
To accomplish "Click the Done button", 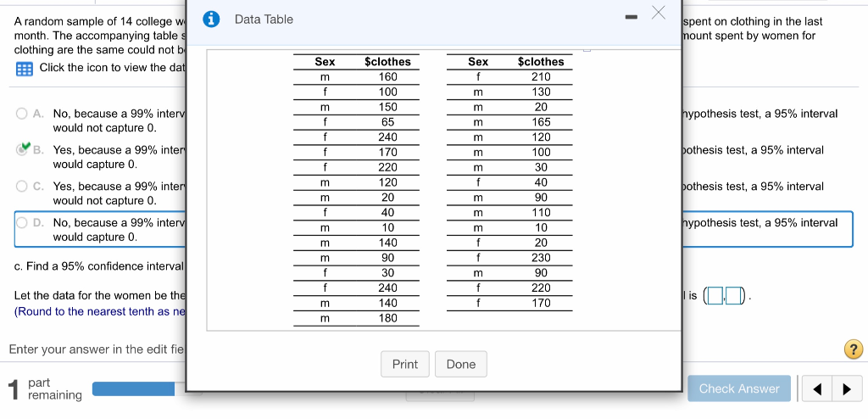I will coord(461,364).
